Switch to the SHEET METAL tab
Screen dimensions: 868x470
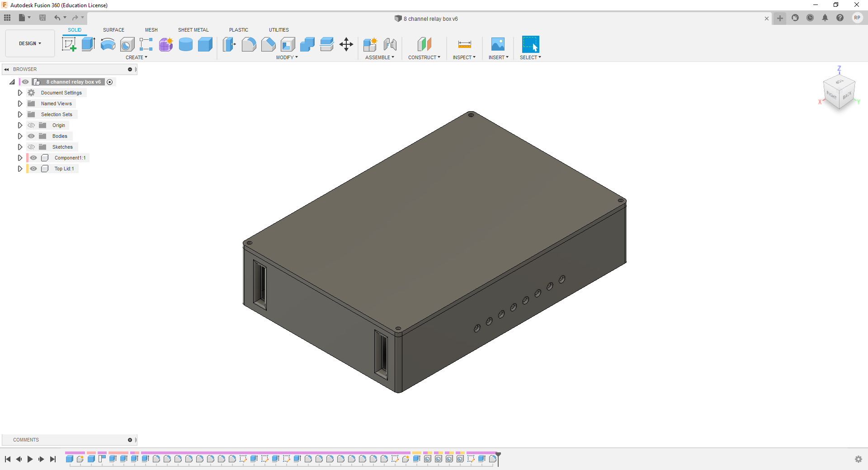(193, 30)
